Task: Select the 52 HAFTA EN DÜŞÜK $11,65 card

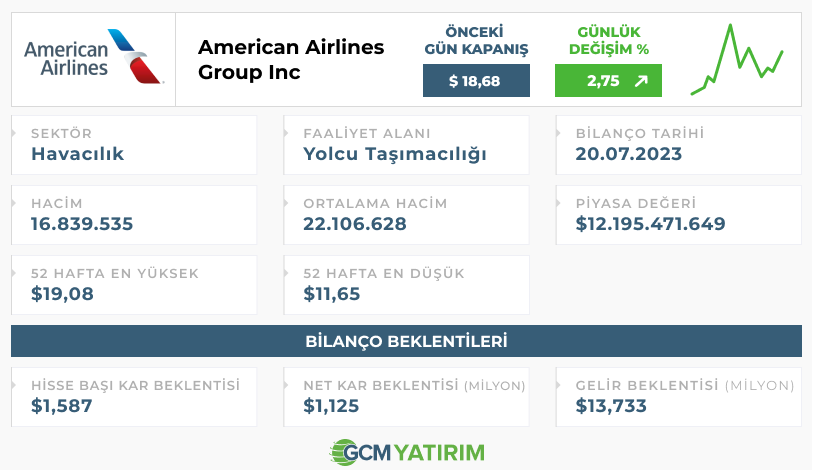Action: [406, 285]
